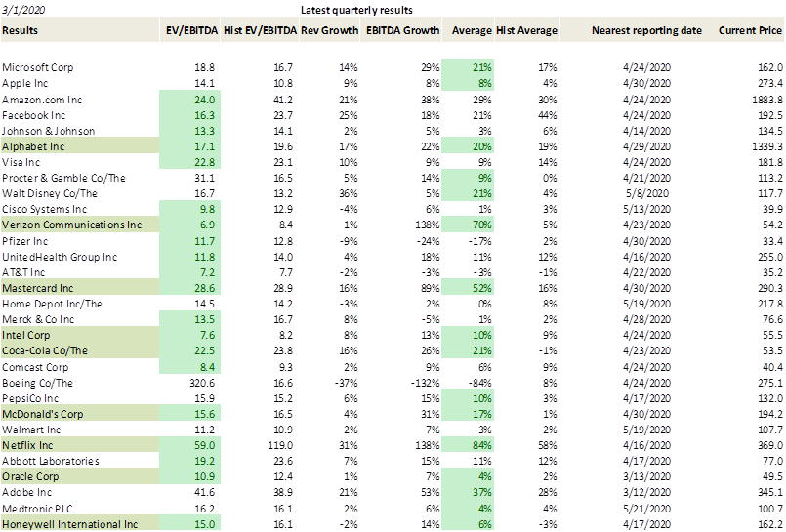Click the 'Comcast Corp' cell
Viewport: 786px width, 532px height.
click(x=35, y=367)
